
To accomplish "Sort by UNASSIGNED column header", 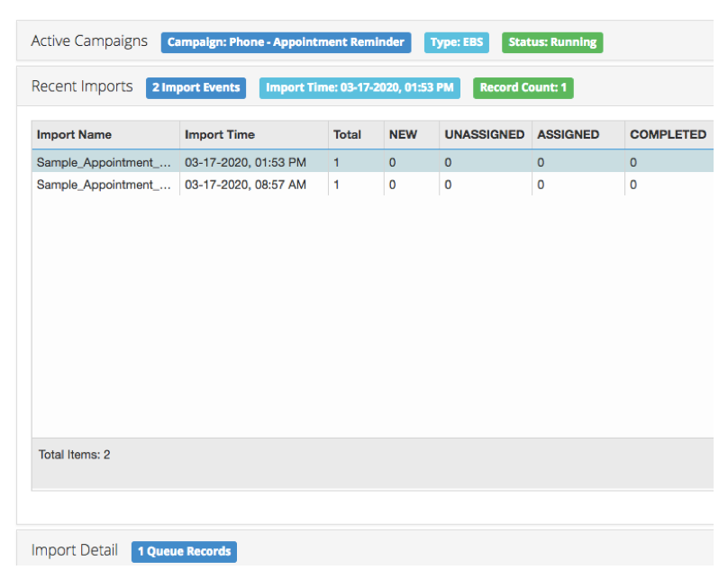I will click(x=486, y=135).
